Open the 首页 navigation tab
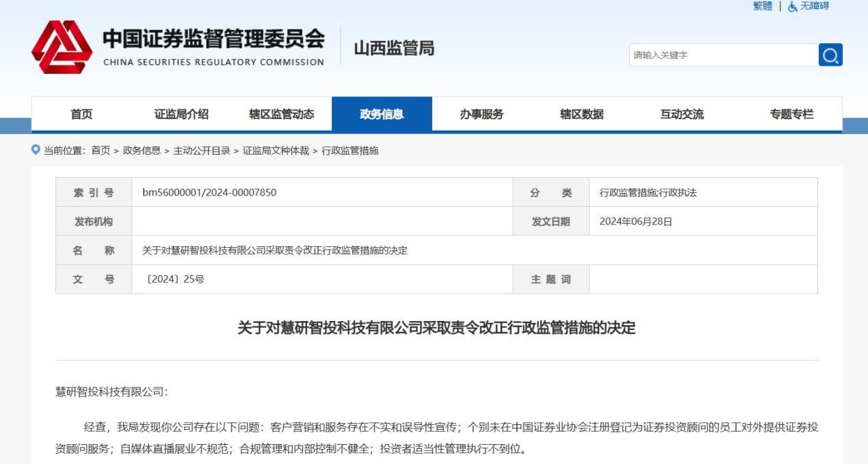Image resolution: width=868 pixels, height=464 pixels. tap(81, 114)
